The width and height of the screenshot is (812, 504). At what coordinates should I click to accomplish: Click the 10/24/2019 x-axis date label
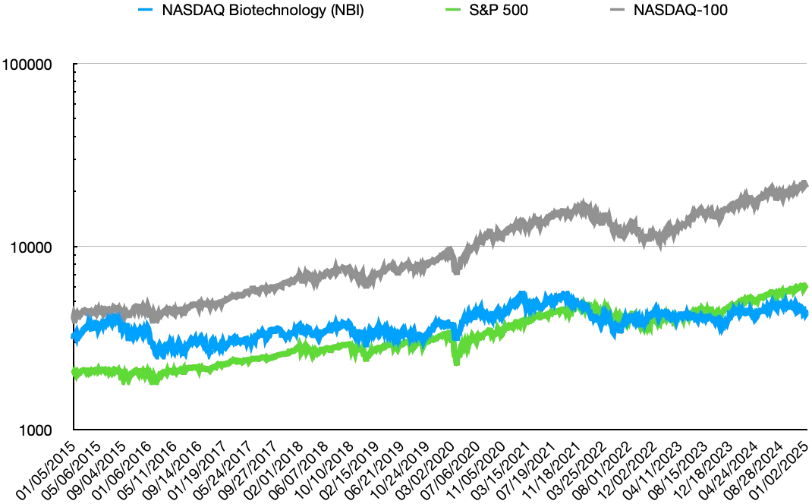(x=401, y=471)
